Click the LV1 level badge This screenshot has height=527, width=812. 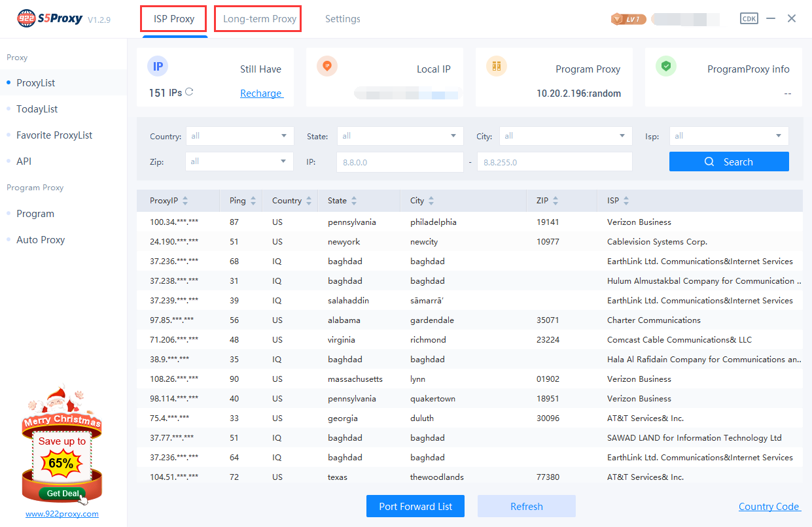point(628,19)
